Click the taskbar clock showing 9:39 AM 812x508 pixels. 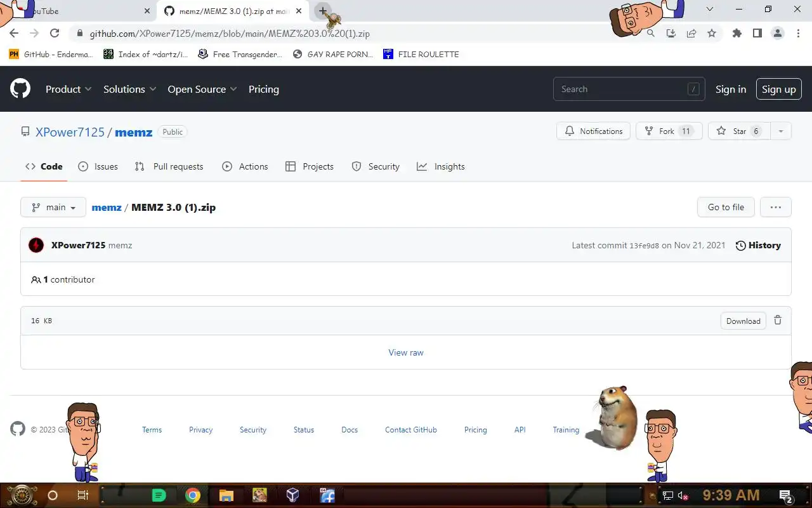click(x=731, y=495)
